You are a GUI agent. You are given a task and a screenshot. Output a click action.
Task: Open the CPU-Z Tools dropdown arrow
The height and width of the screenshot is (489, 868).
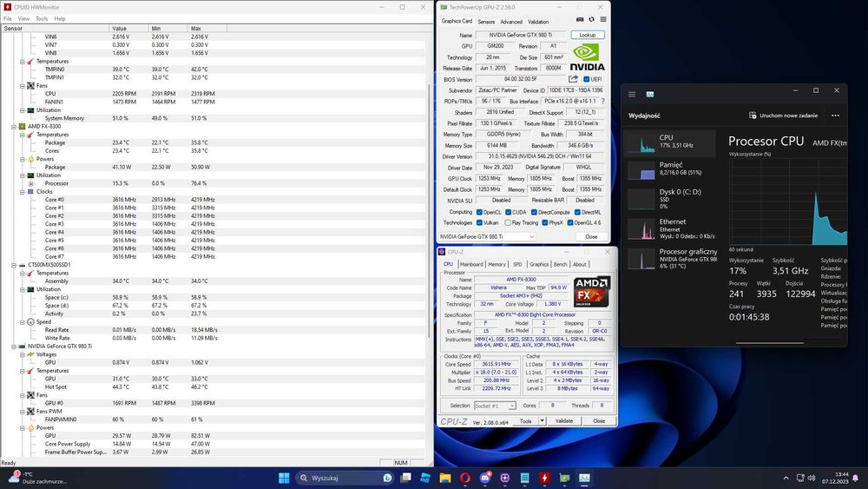(541, 420)
